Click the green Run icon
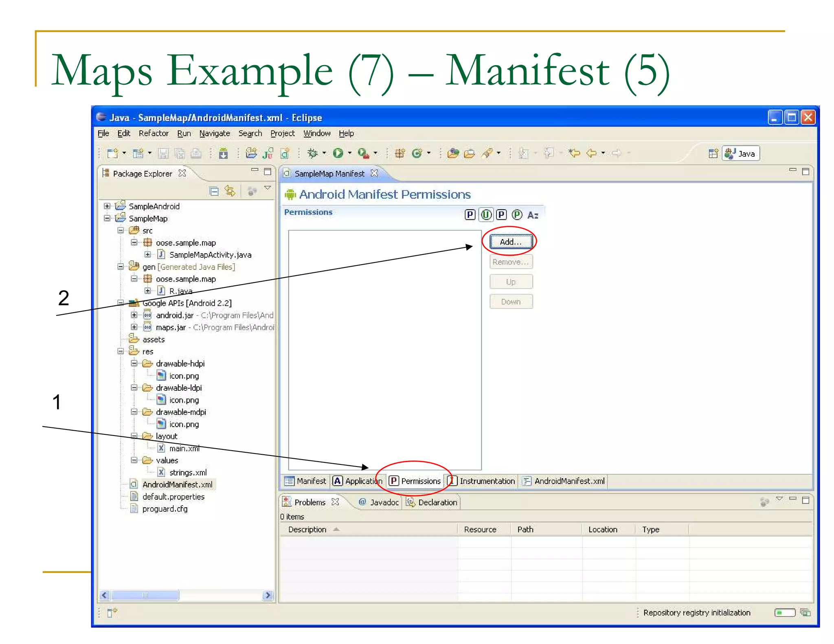Screen dimensions: 834x644 338,153
